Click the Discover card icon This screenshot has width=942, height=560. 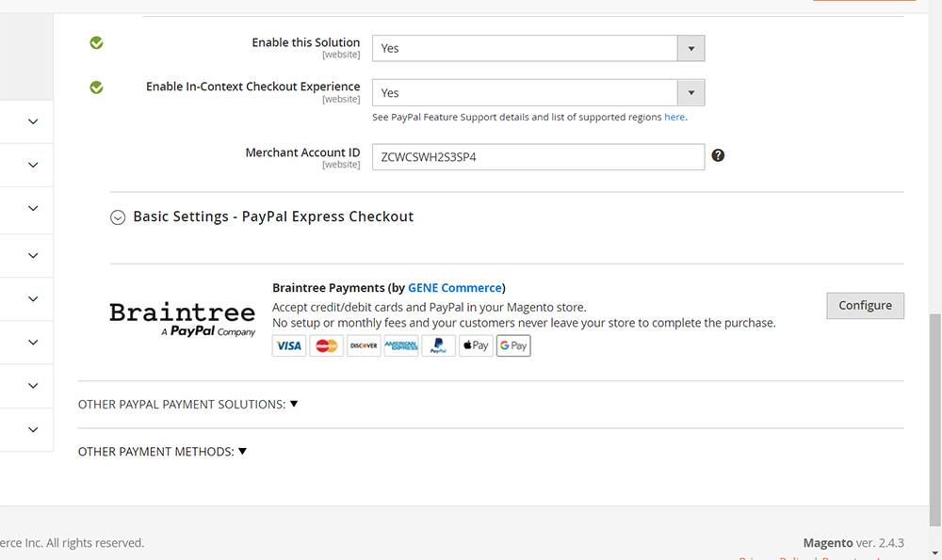[364, 345]
